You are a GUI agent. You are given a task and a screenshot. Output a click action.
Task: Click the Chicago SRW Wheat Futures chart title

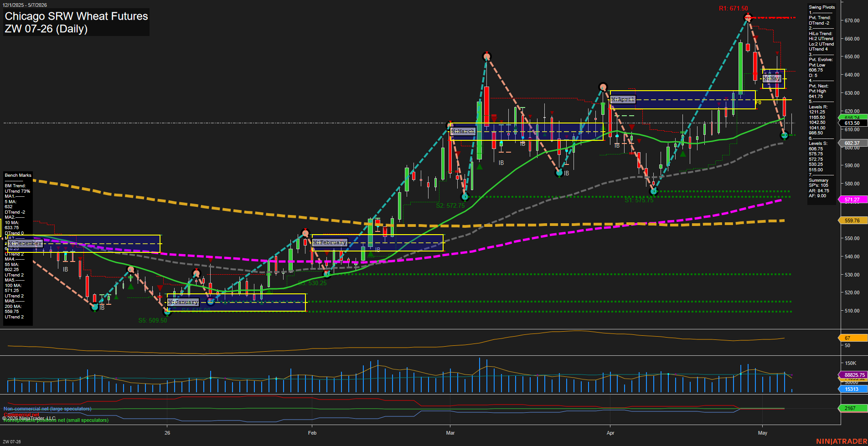point(76,16)
